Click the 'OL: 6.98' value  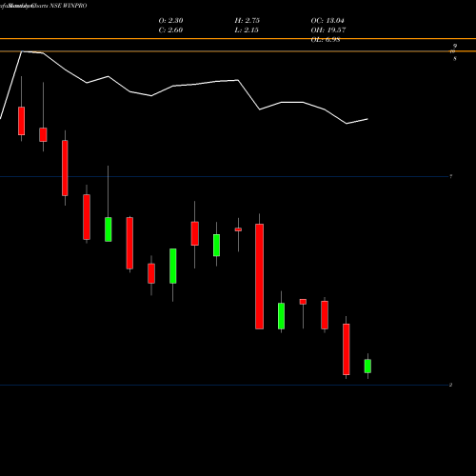click(x=326, y=40)
